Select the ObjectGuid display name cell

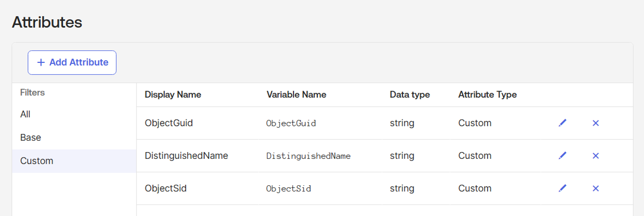[169, 123]
